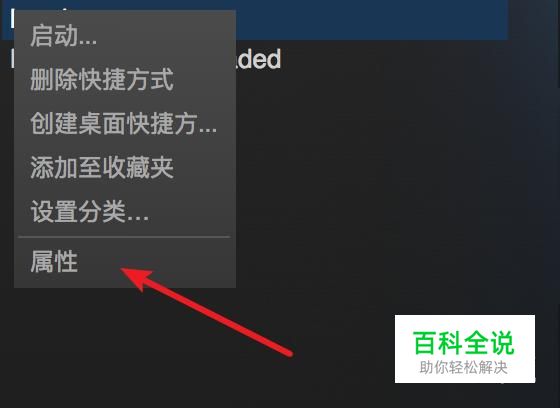Select the library entry ending in "ded"
Screen dimensions: 560x408
coord(259,59)
